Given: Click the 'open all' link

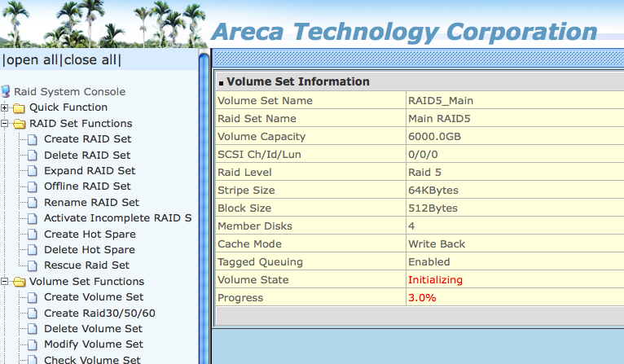Looking at the screenshot, I should (32, 60).
